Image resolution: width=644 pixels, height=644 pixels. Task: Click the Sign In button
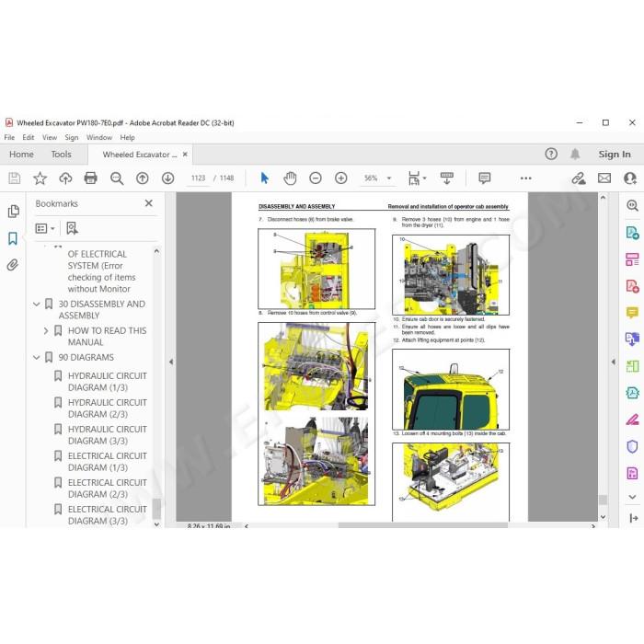[614, 155]
